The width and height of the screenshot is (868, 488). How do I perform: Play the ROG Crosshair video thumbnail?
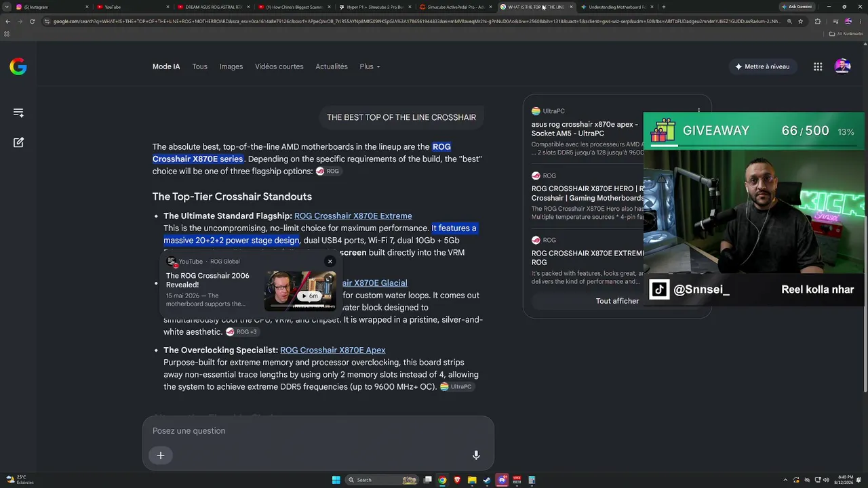tap(300, 291)
